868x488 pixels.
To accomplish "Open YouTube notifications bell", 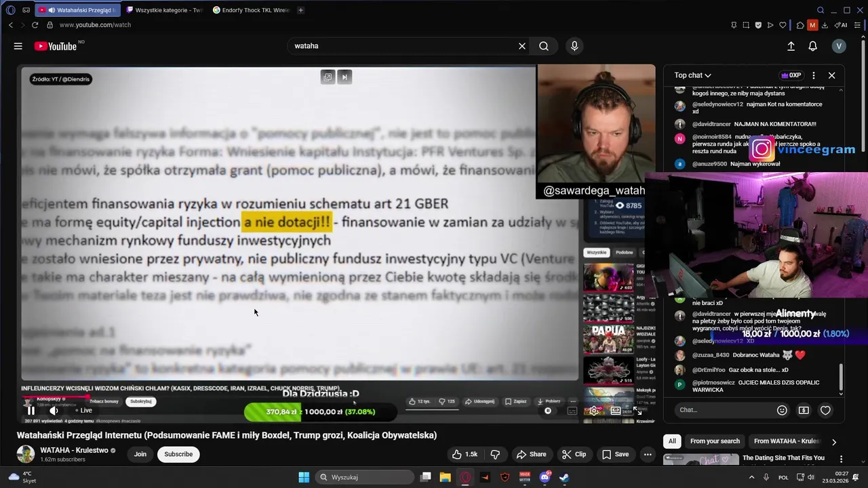I will tap(812, 46).
